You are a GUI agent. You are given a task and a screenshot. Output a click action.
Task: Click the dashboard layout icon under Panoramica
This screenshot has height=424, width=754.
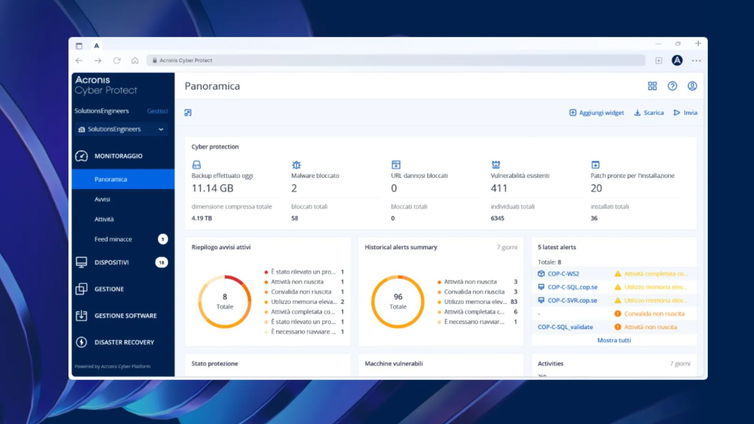tap(188, 112)
